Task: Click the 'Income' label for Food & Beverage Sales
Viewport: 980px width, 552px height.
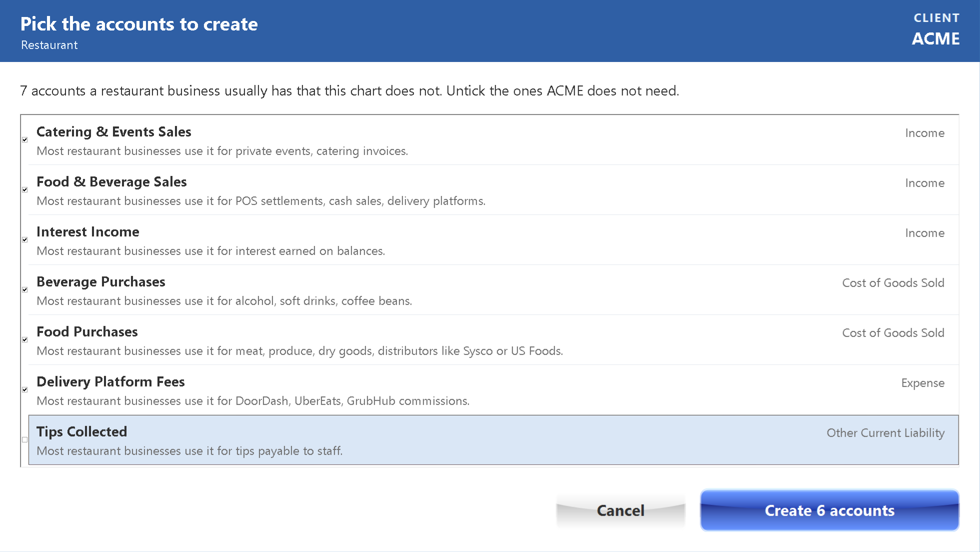Action: (x=925, y=183)
